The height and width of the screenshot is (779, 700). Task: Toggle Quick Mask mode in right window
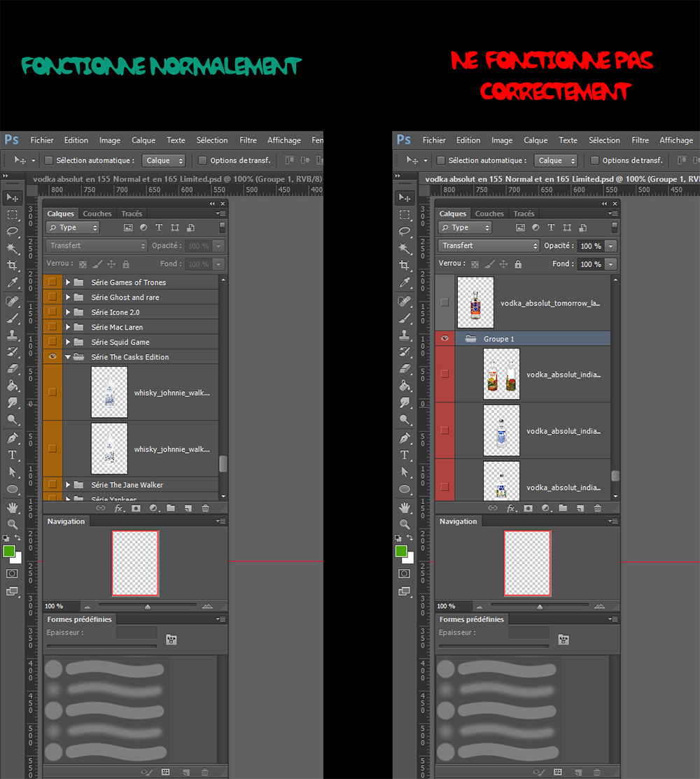tap(405, 573)
